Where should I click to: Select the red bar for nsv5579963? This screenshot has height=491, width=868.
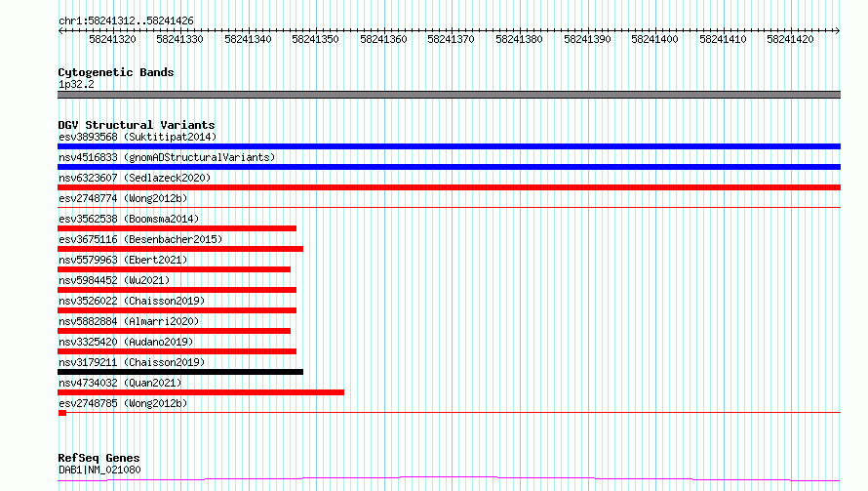point(174,269)
